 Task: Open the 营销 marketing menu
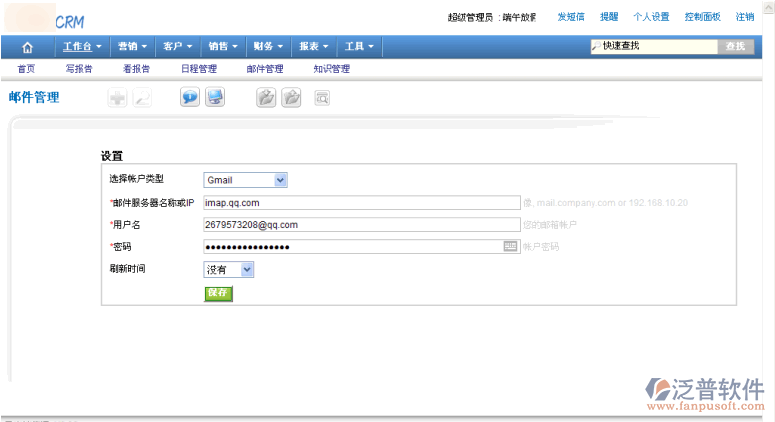tap(132, 47)
